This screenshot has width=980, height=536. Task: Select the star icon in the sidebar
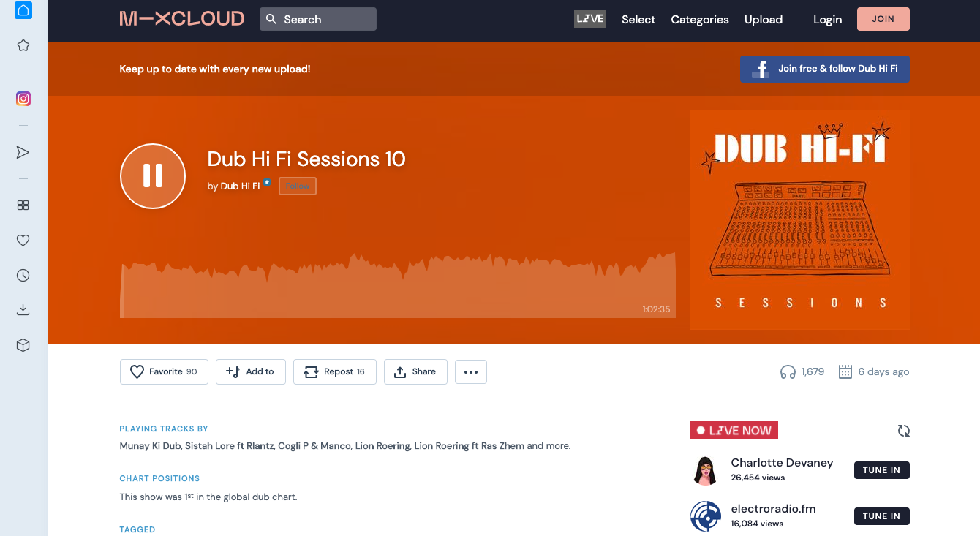(23, 45)
